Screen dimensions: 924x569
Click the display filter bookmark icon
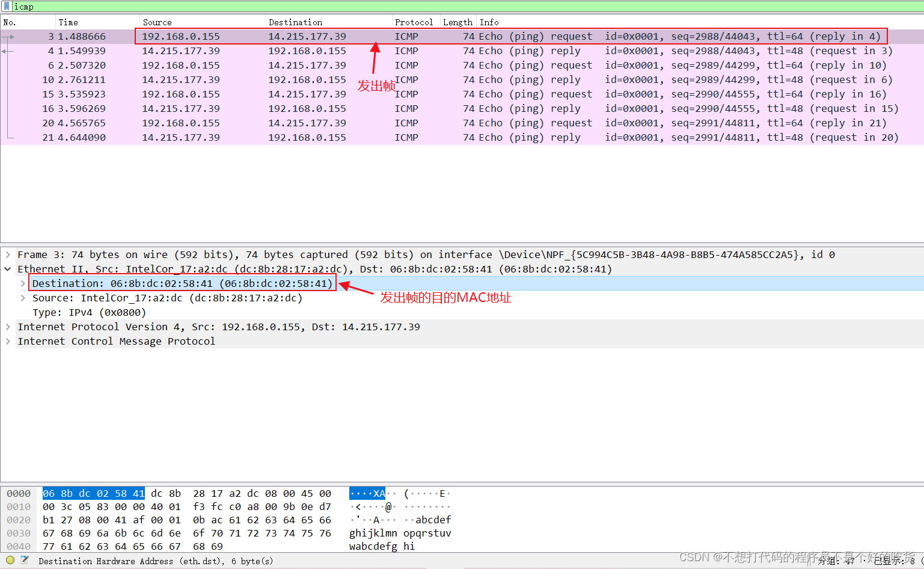point(7,7)
